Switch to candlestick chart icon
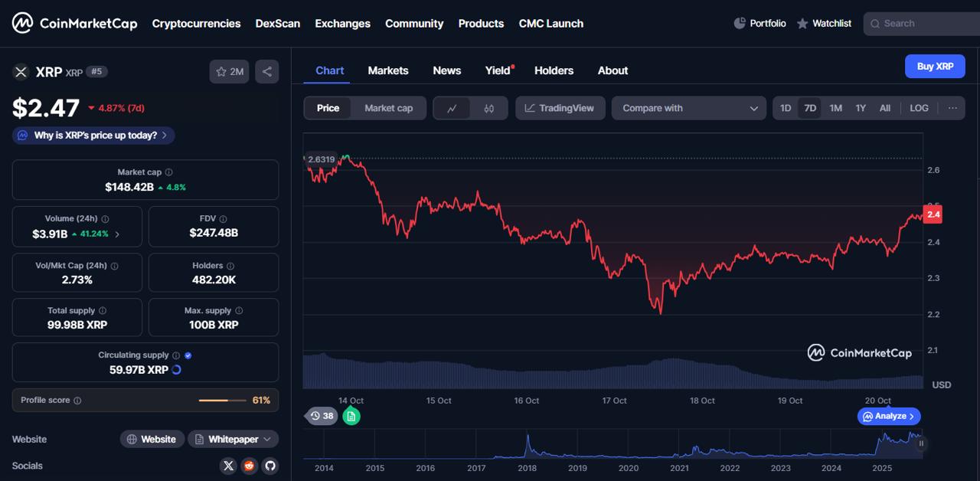980x481 pixels. point(489,108)
